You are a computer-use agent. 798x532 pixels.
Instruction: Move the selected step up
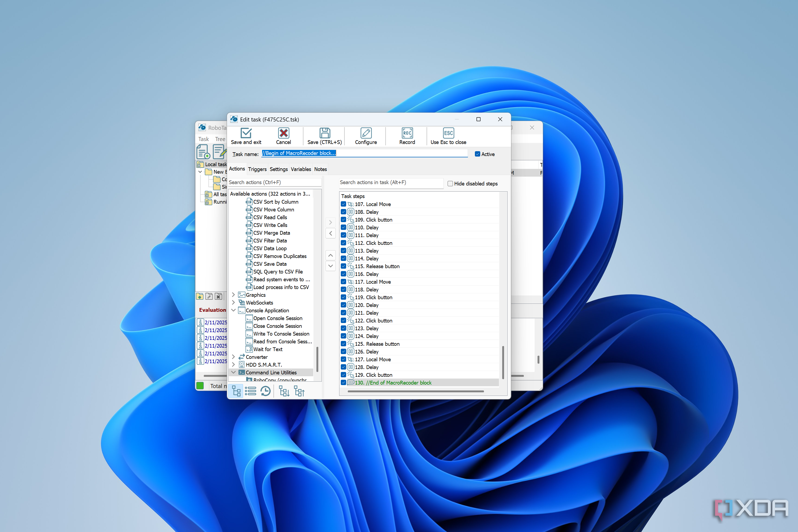pos(330,255)
